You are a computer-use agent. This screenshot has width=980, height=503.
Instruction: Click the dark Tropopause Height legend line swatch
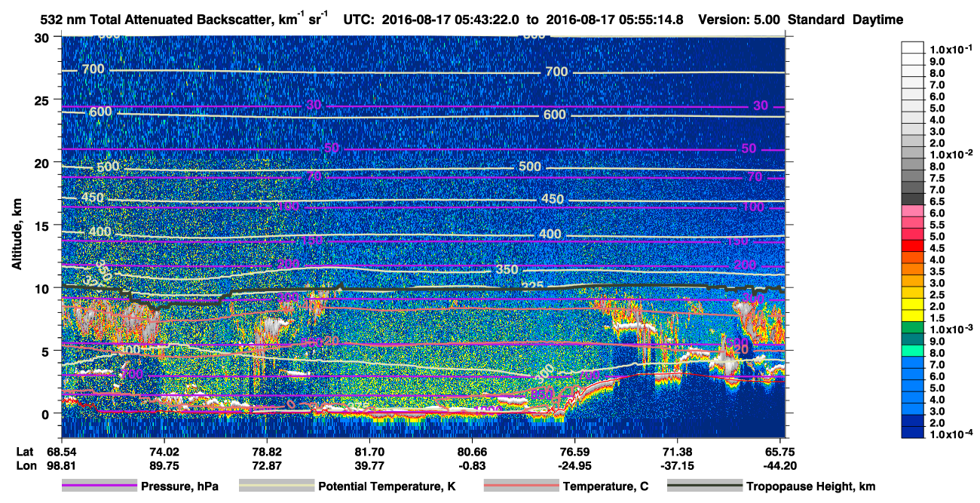coord(706,487)
